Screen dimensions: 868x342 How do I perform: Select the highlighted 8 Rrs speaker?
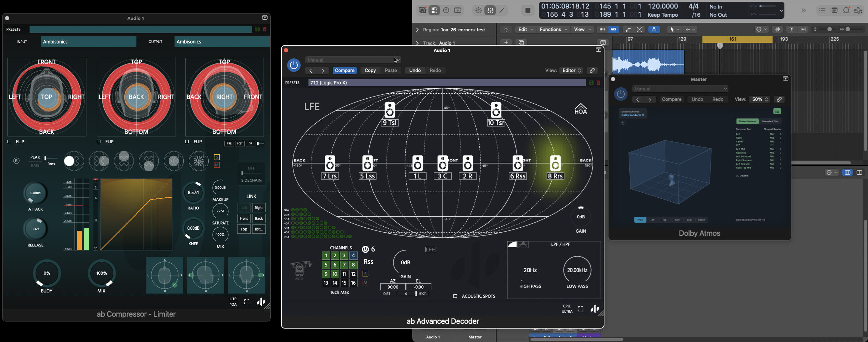coord(555,163)
